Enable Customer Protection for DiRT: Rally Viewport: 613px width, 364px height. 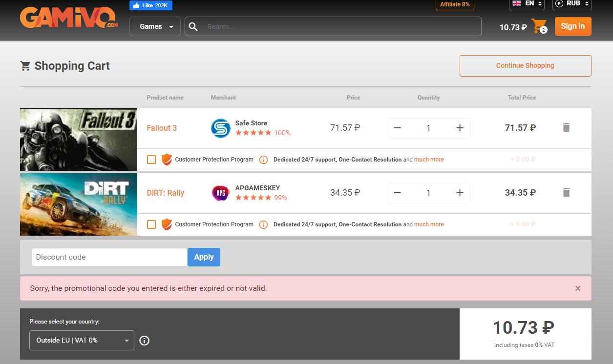click(x=151, y=224)
